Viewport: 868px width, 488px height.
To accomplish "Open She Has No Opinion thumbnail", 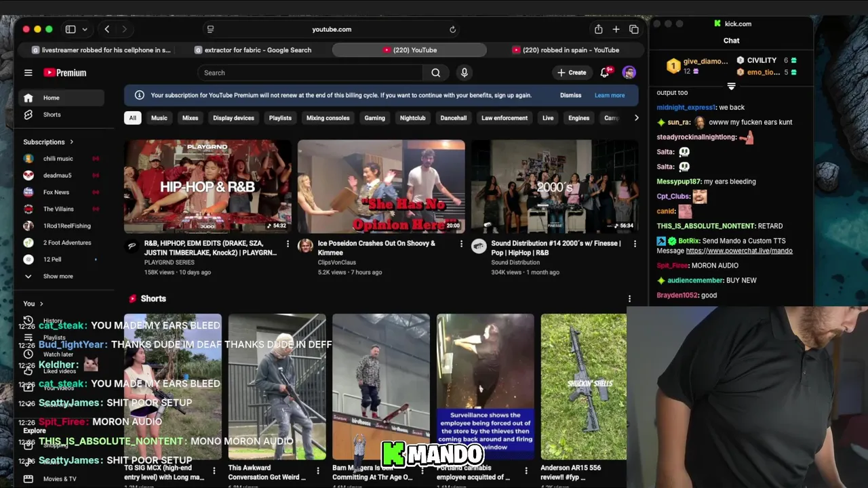I will [381, 186].
